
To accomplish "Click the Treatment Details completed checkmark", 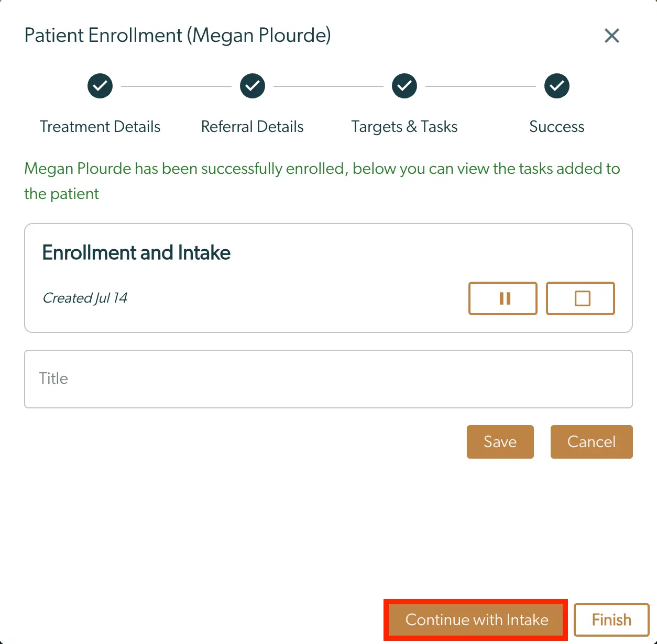I will (100, 86).
